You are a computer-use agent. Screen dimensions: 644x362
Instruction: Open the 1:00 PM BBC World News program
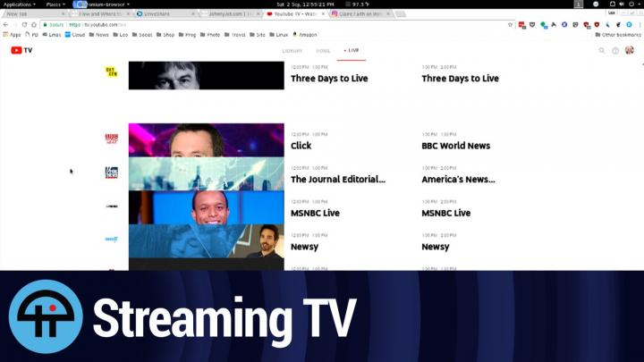tap(455, 146)
